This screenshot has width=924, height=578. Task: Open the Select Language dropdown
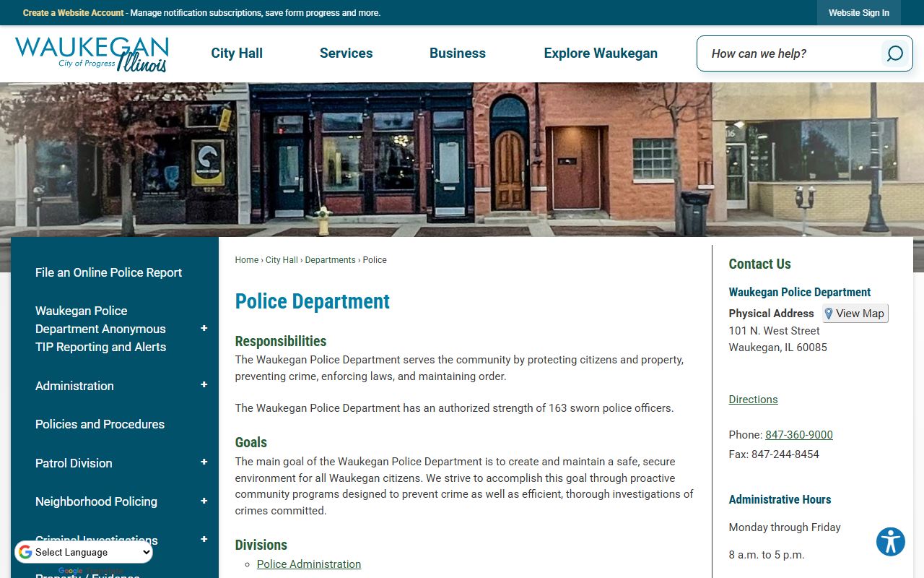click(84, 553)
